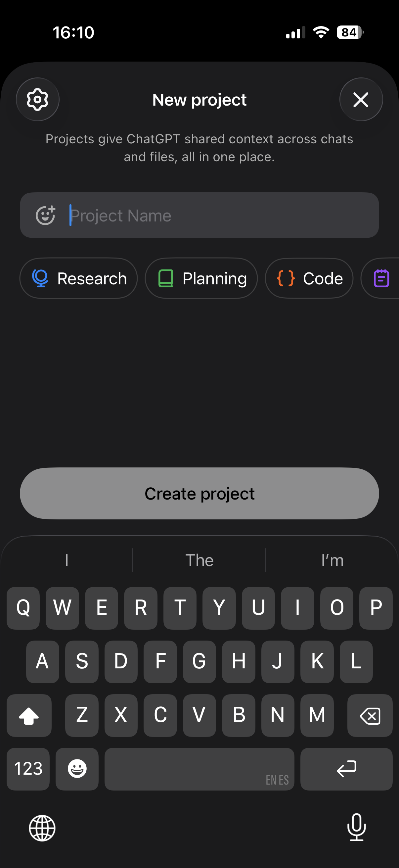The width and height of the screenshot is (399, 868).
Task: Open project settings gear icon
Action: point(37,99)
